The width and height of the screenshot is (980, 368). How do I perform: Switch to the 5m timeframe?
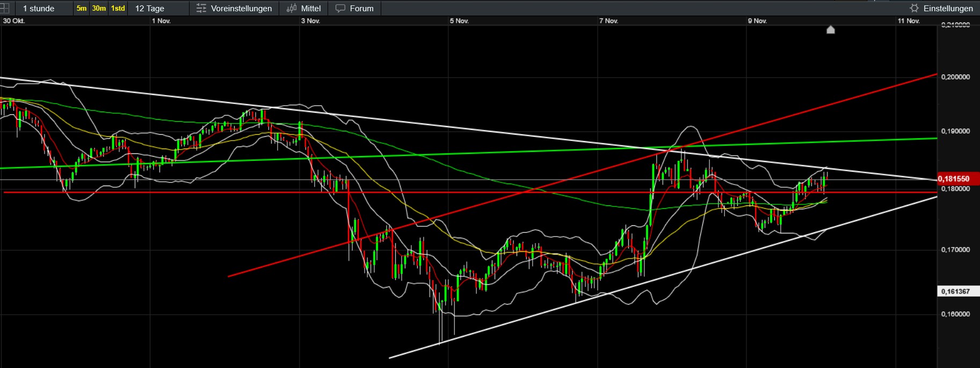82,9
